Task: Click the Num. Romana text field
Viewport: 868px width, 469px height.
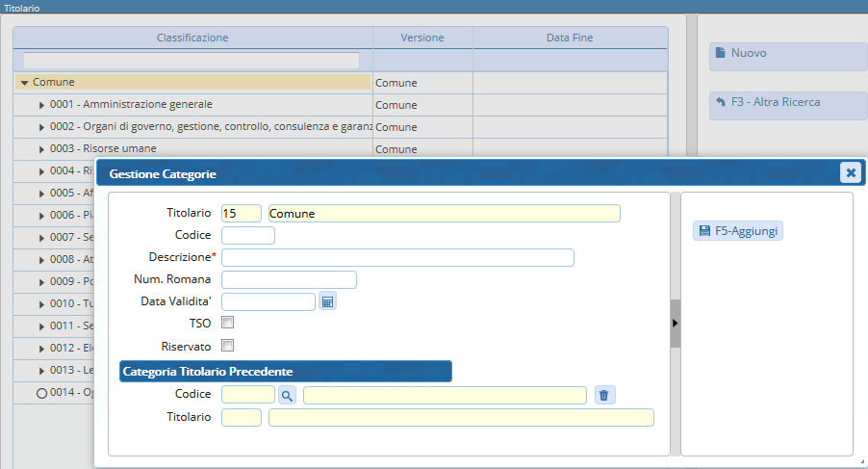Action: coord(289,279)
